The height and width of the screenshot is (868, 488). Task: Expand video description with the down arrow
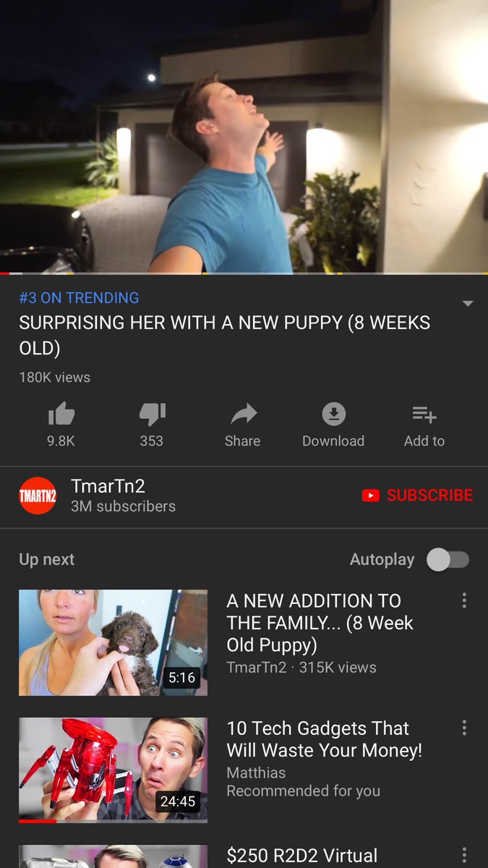click(x=468, y=303)
